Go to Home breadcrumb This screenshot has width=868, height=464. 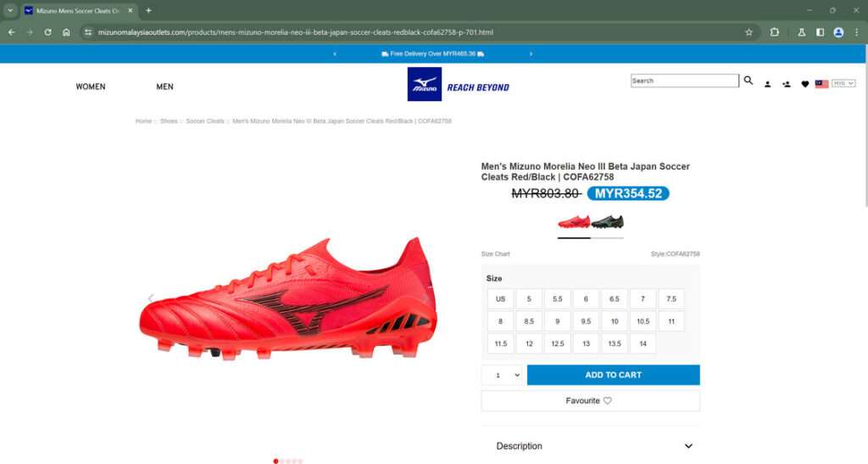143,120
